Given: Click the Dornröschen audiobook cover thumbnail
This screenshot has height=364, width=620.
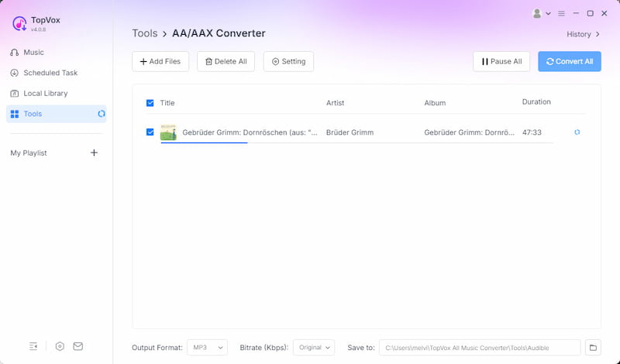Looking at the screenshot, I should 168,132.
